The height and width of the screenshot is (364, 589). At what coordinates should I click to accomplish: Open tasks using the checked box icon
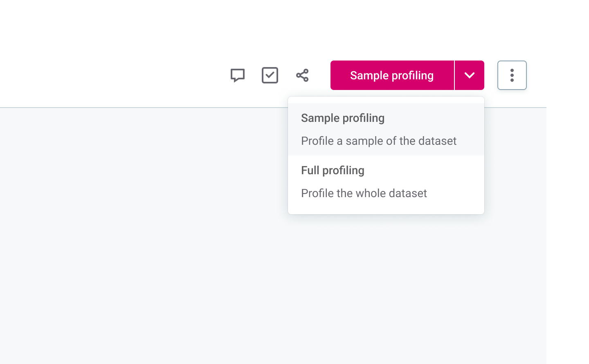click(x=270, y=75)
